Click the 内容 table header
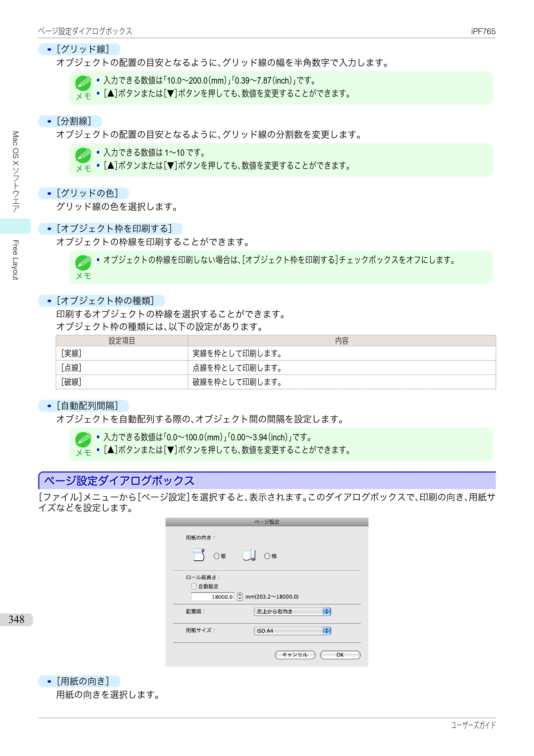This screenshot has width=534, height=756. point(342,341)
